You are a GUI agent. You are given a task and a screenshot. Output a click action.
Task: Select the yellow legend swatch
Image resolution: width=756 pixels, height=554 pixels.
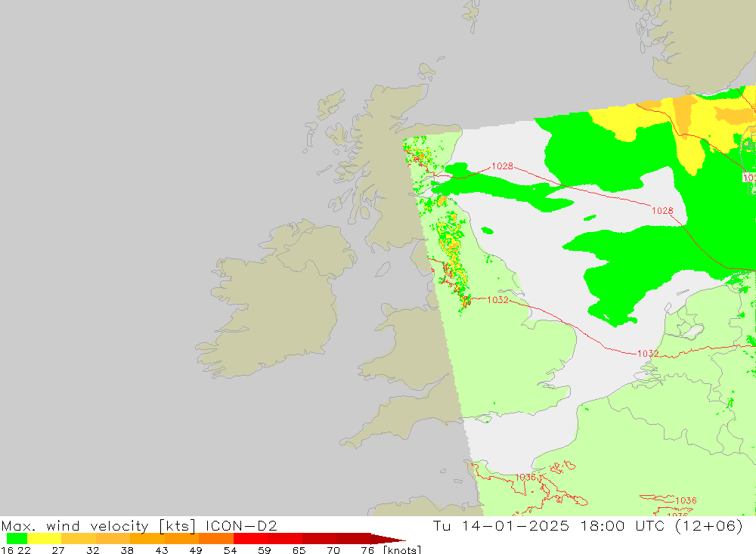click(x=45, y=539)
